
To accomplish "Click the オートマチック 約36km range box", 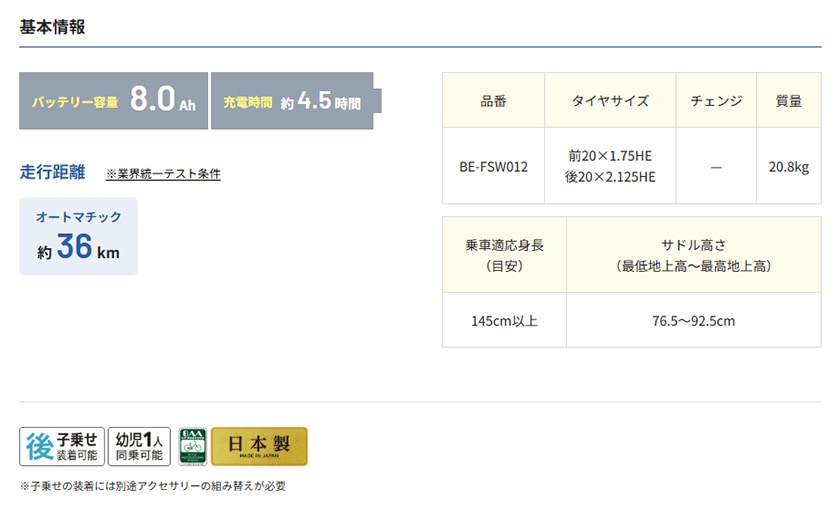I will (x=78, y=236).
